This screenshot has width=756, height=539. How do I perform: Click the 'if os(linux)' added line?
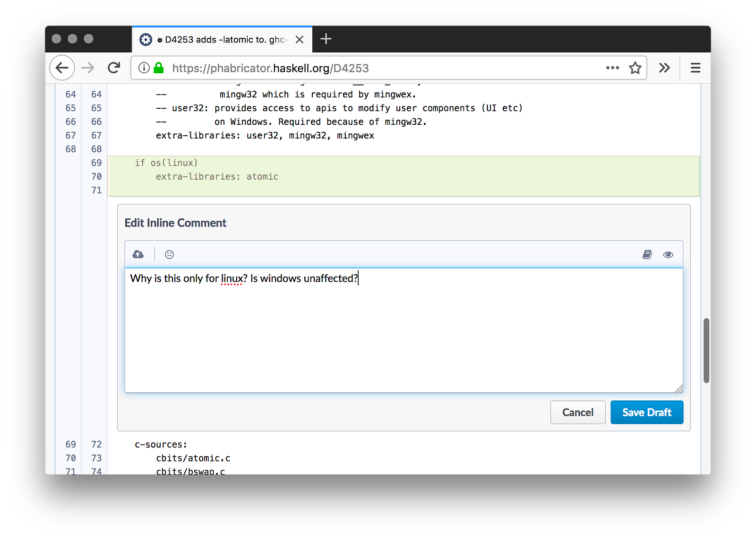[x=166, y=163]
